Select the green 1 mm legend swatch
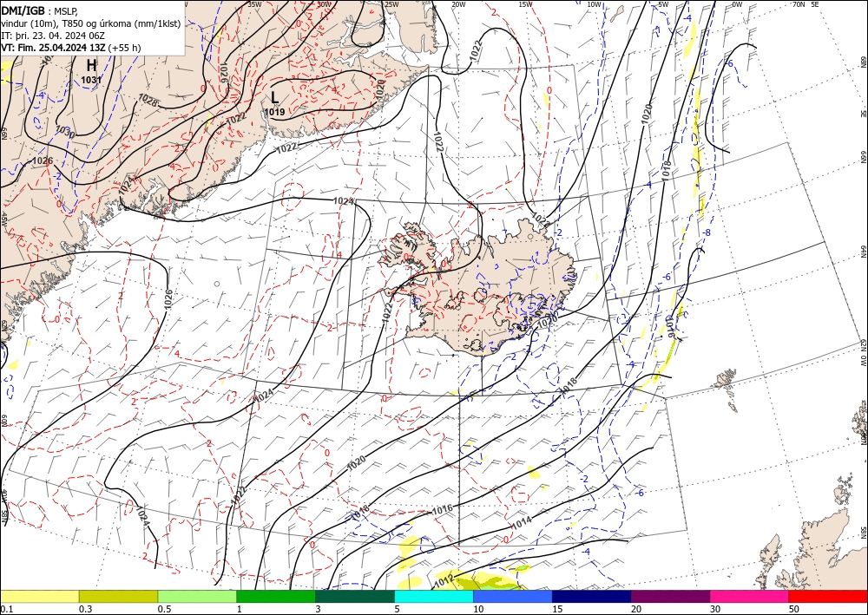The width and height of the screenshot is (868, 615). pyautogui.click(x=276, y=596)
